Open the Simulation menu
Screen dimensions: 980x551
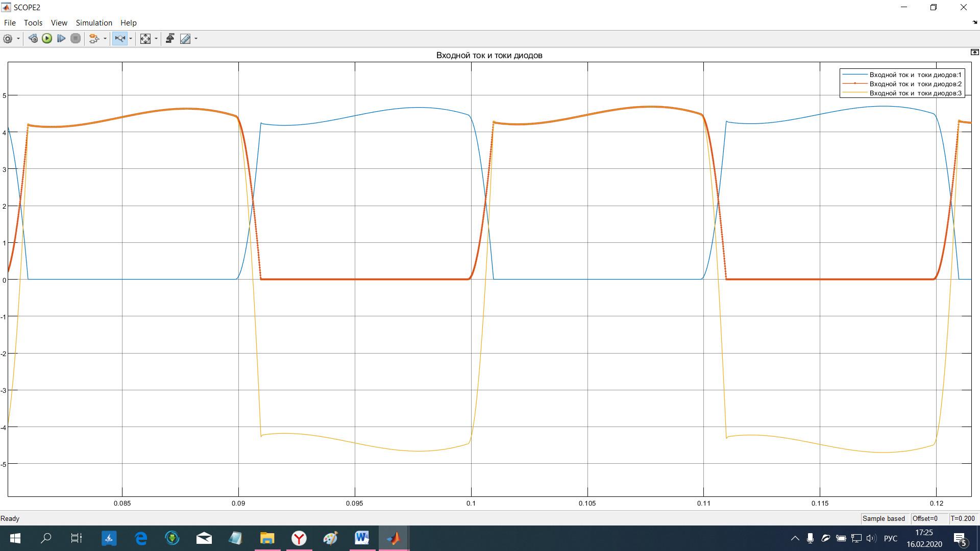(94, 23)
